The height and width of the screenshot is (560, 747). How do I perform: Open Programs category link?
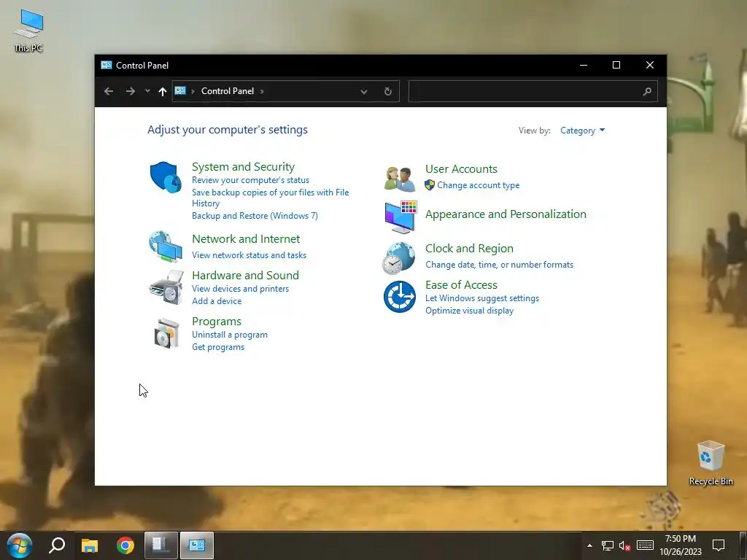pos(216,322)
